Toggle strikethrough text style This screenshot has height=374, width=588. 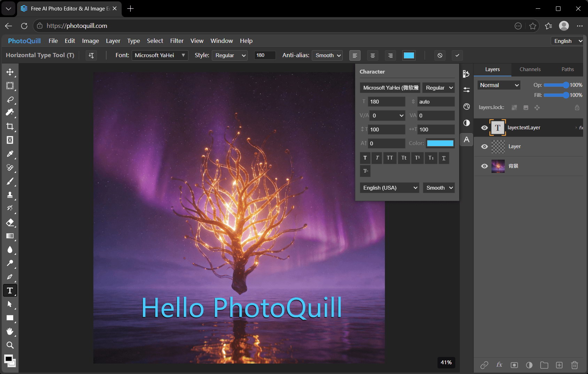point(365,171)
